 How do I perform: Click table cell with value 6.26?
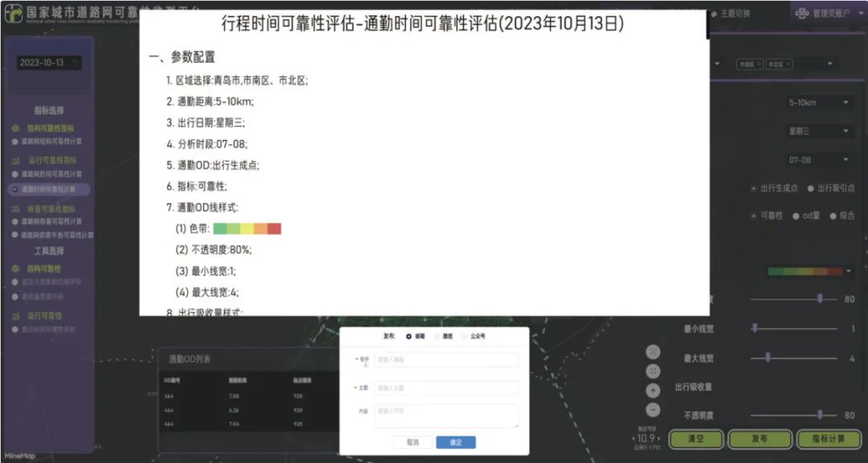coord(234,410)
